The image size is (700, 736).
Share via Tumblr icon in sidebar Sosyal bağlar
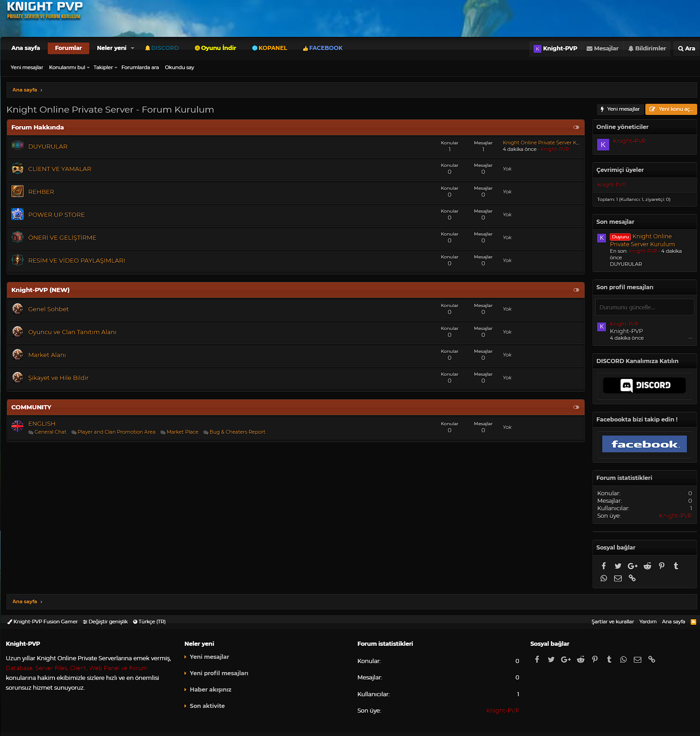[676, 566]
